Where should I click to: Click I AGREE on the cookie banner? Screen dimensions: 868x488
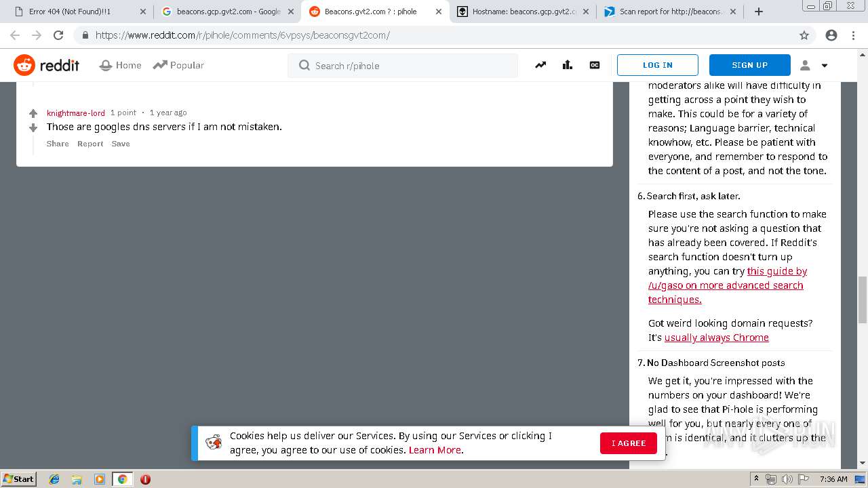(x=629, y=443)
